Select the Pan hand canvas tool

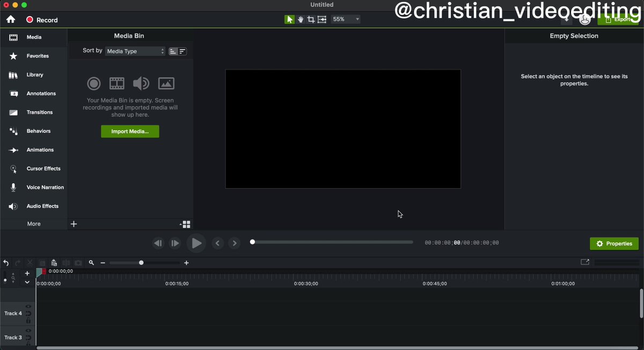tap(301, 19)
